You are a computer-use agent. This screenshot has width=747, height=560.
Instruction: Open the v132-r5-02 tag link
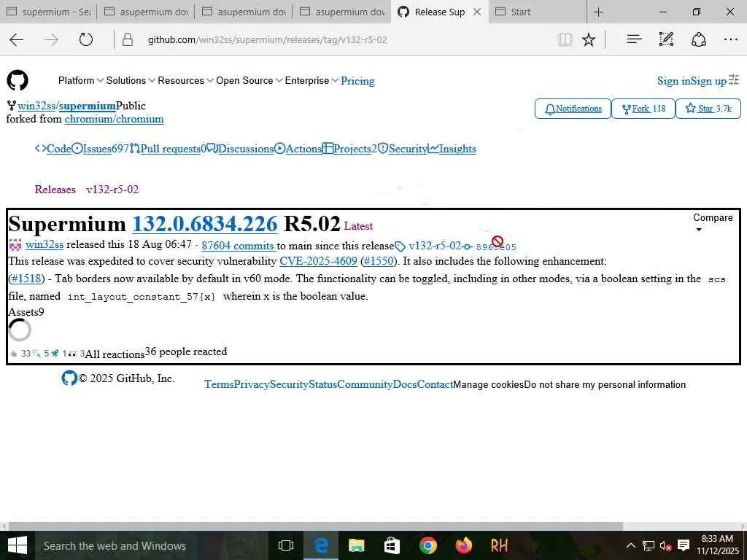point(435,246)
